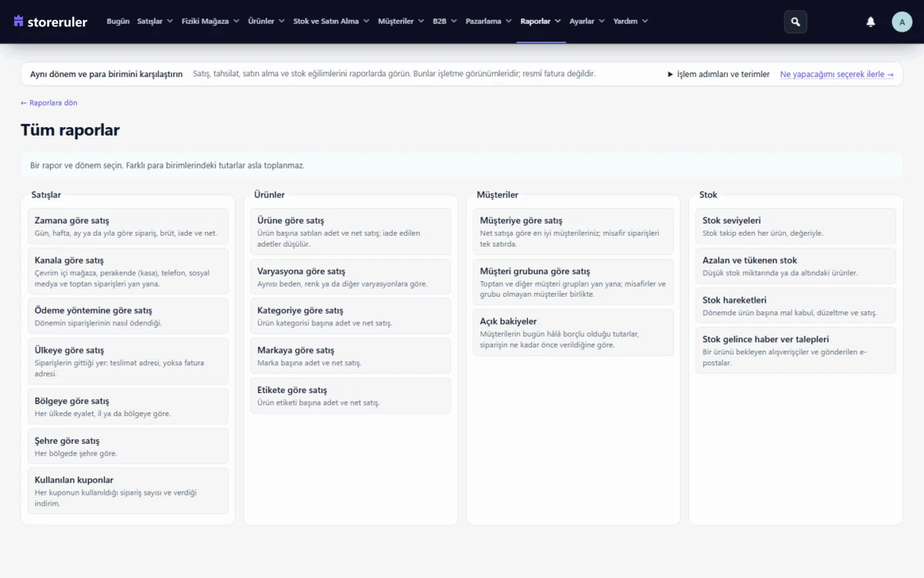The height and width of the screenshot is (578, 924).
Task: Check notifications via the bell icon
Action: [871, 22]
